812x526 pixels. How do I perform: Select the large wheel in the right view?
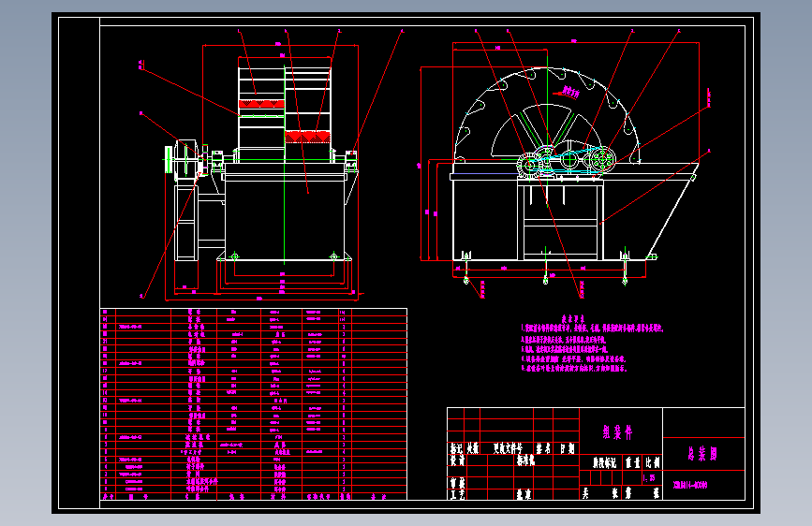(x=547, y=116)
